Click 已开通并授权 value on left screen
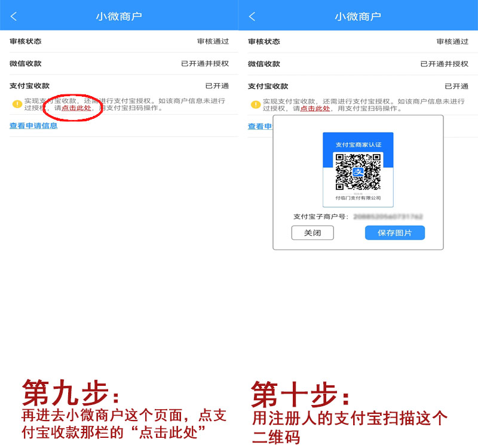 pyautogui.click(x=205, y=63)
